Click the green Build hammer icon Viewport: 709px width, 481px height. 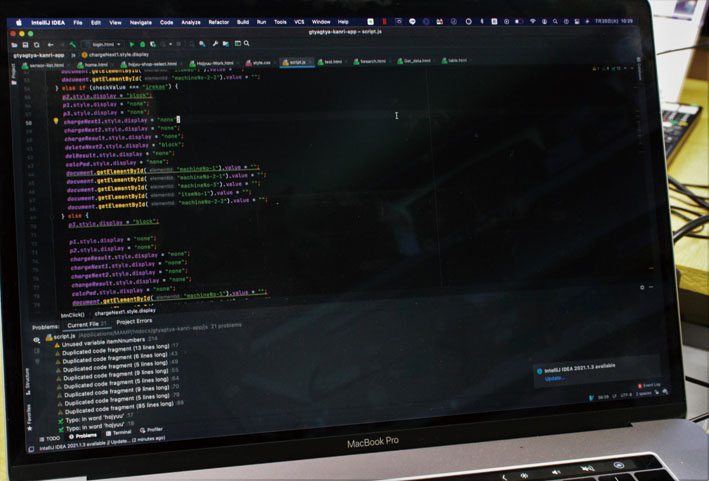tap(73, 44)
